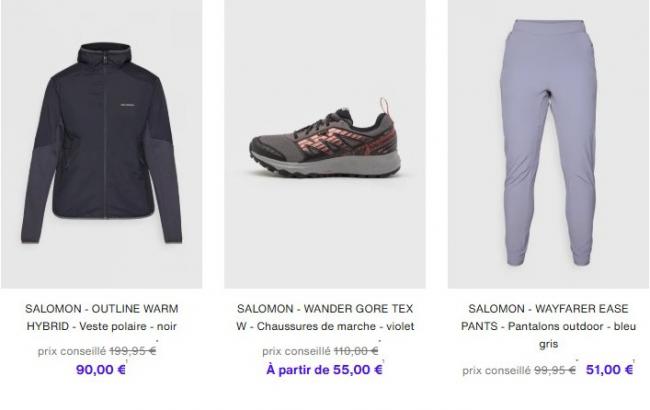650x410 pixels.
Task: Click footnote marker next to 55,00 € price
Action: (x=383, y=362)
